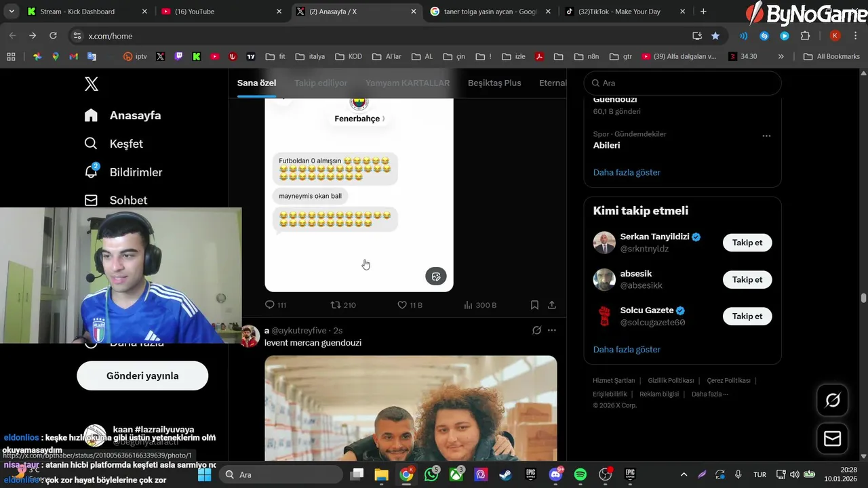Open more options for Abileri trend

tap(766, 136)
